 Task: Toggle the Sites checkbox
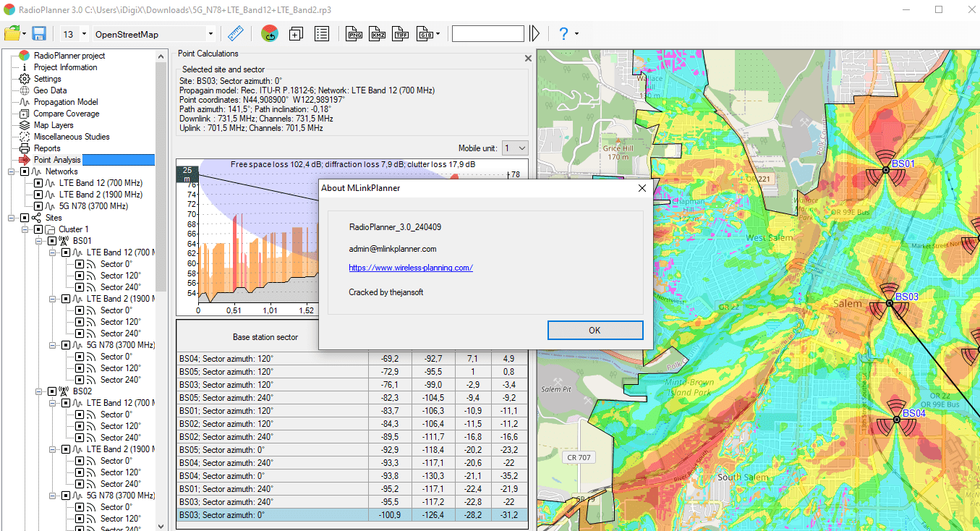[x=25, y=218]
